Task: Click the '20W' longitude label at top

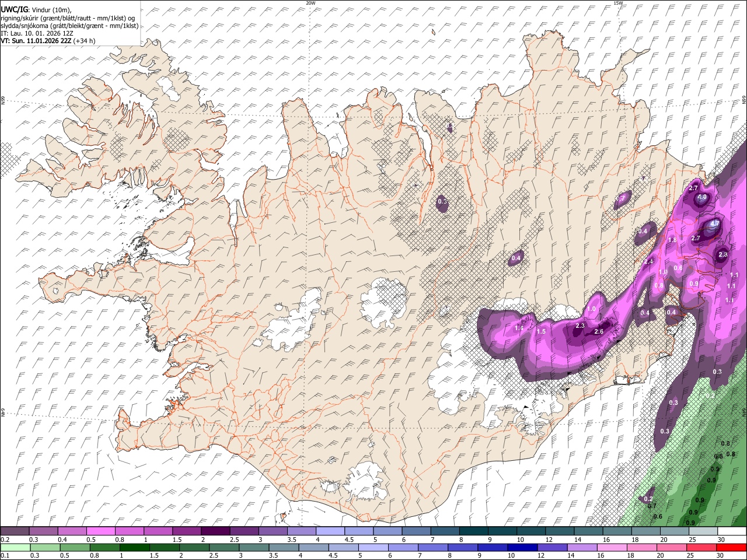Action: coord(310,3)
